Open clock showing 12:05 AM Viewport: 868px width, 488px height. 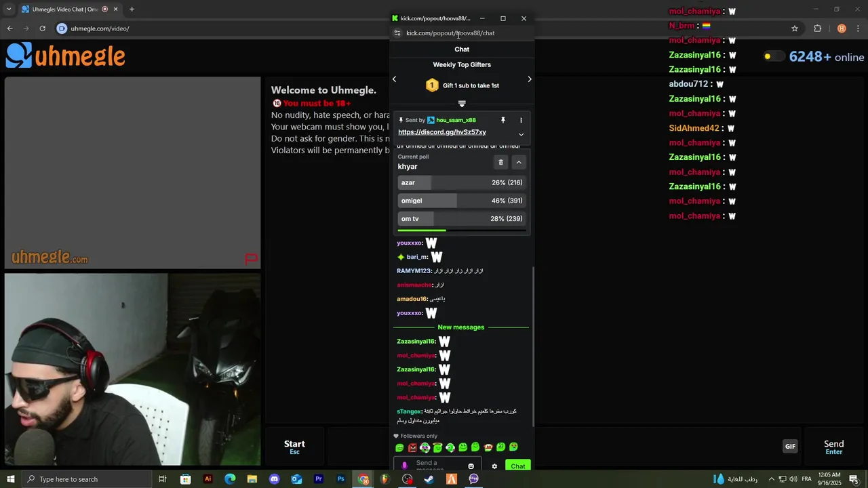[x=830, y=479]
